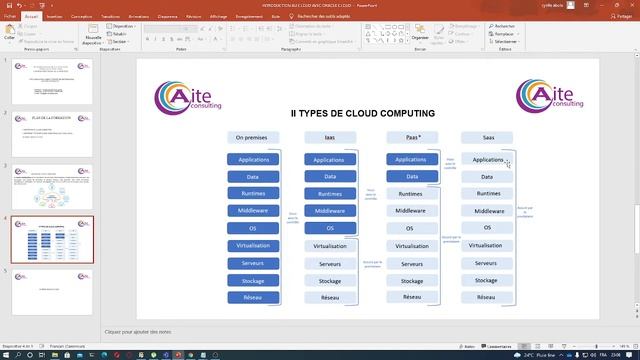
Task: Click the user account avatar
Action: (x=571, y=5)
